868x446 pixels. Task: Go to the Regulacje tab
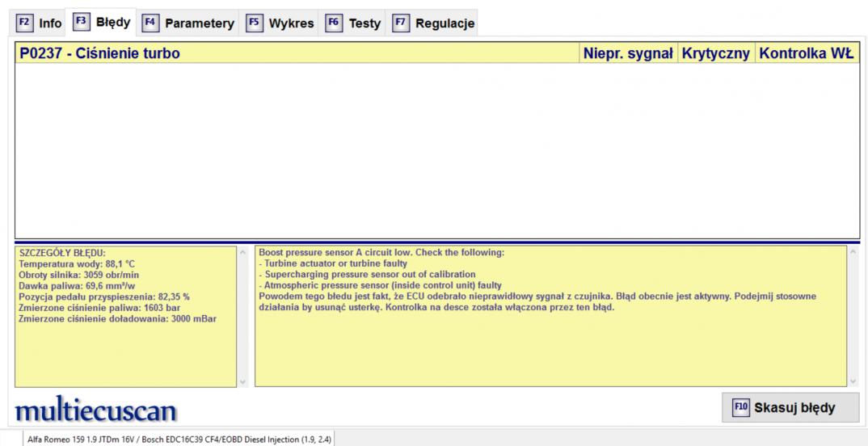[433, 23]
